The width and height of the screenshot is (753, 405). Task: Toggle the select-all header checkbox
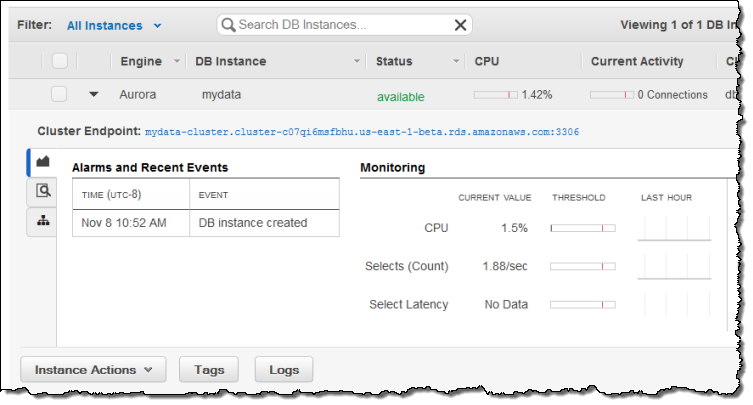click(60, 61)
